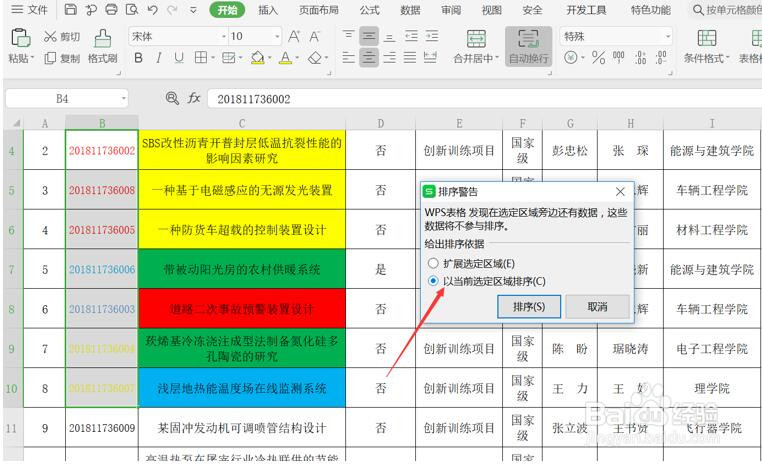The image size is (762, 464).
Task: Open the font size 10 dropdown
Action: [277, 36]
